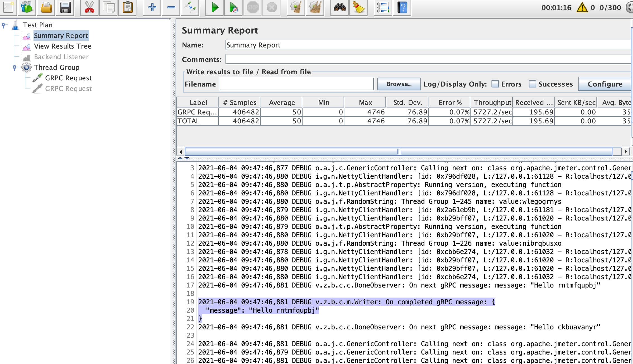Select the enabled GRPC Request sampler
The width and height of the screenshot is (633, 364).
(x=68, y=78)
